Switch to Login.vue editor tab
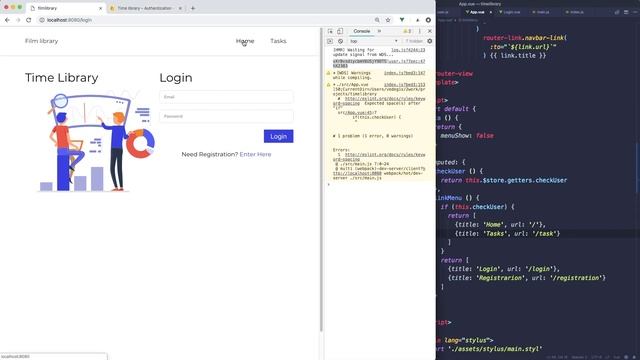The image size is (640, 360). (x=510, y=12)
